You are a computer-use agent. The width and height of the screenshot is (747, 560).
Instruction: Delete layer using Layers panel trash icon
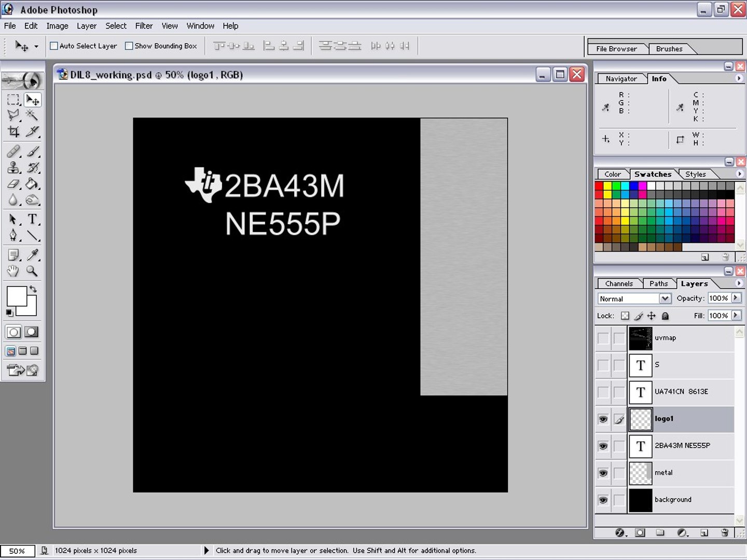725,533
